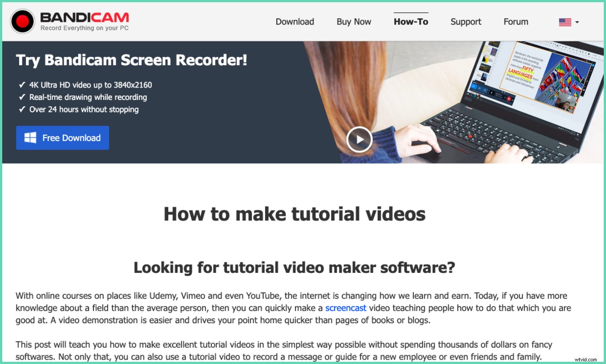Click the Windows icon on the download button
The width and height of the screenshot is (606, 364).
tap(29, 138)
